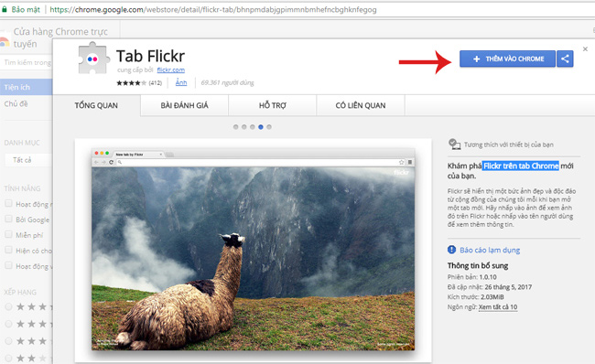Click the Tab Flickr title text

pyautogui.click(x=150, y=56)
